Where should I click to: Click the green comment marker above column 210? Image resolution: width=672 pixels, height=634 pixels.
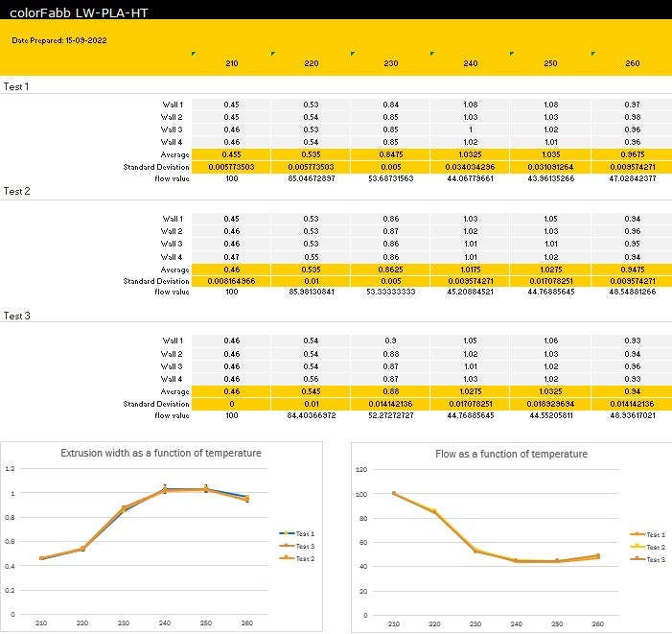194,54
